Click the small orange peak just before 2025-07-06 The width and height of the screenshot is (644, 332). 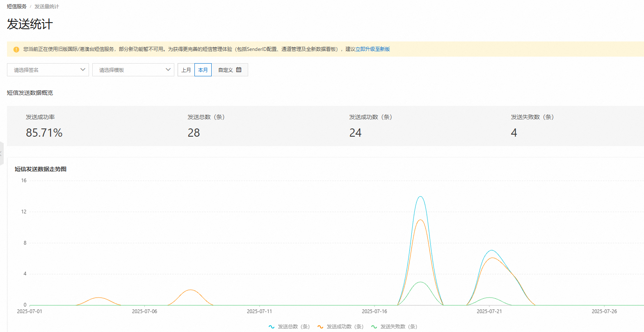click(98, 298)
